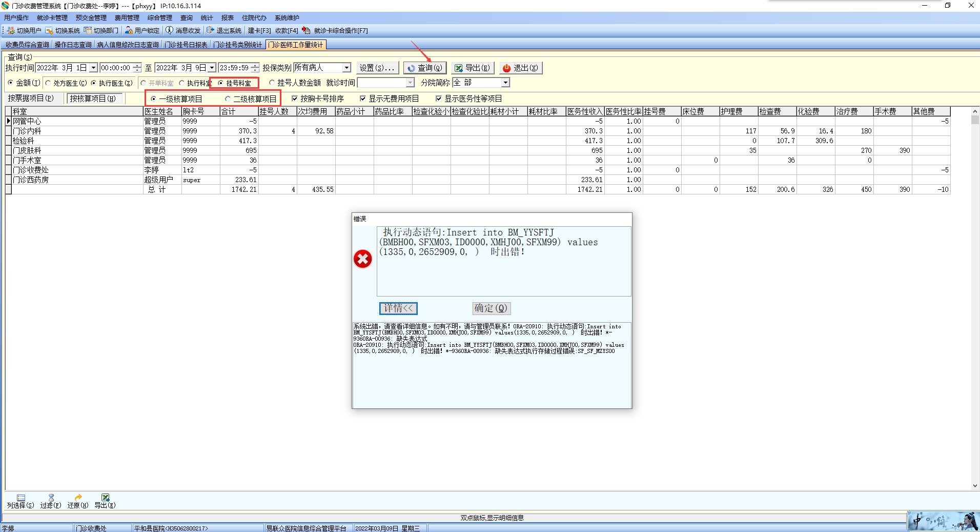Image resolution: width=980 pixels, height=532 pixels.
Task: Toggle the 显示无费用项目 checkbox
Action: pyautogui.click(x=363, y=98)
